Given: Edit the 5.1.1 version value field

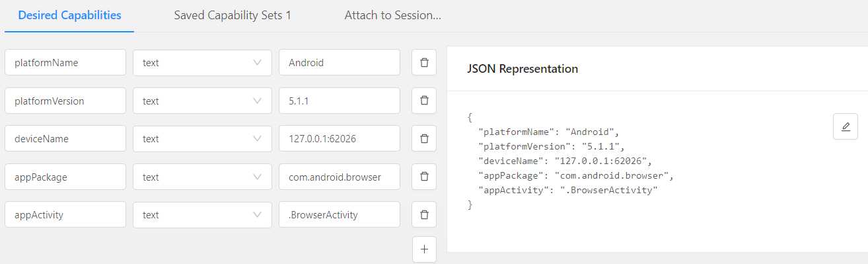Looking at the screenshot, I should [x=340, y=101].
